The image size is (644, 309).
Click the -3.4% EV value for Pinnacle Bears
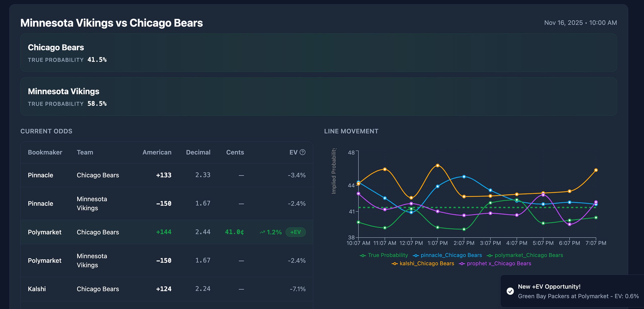coord(297,175)
